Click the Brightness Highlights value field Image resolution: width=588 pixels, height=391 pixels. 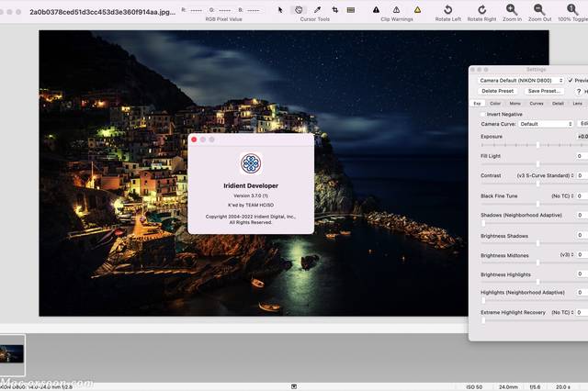(582, 274)
